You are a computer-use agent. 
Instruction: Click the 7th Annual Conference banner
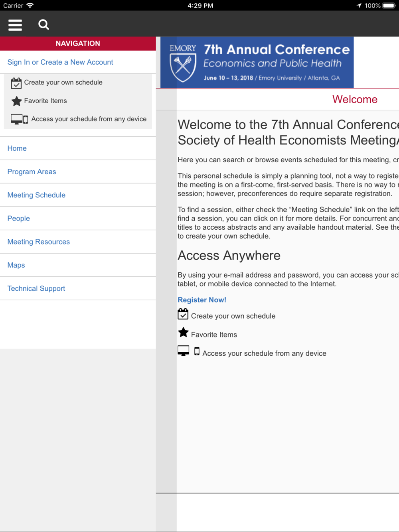[257, 62]
